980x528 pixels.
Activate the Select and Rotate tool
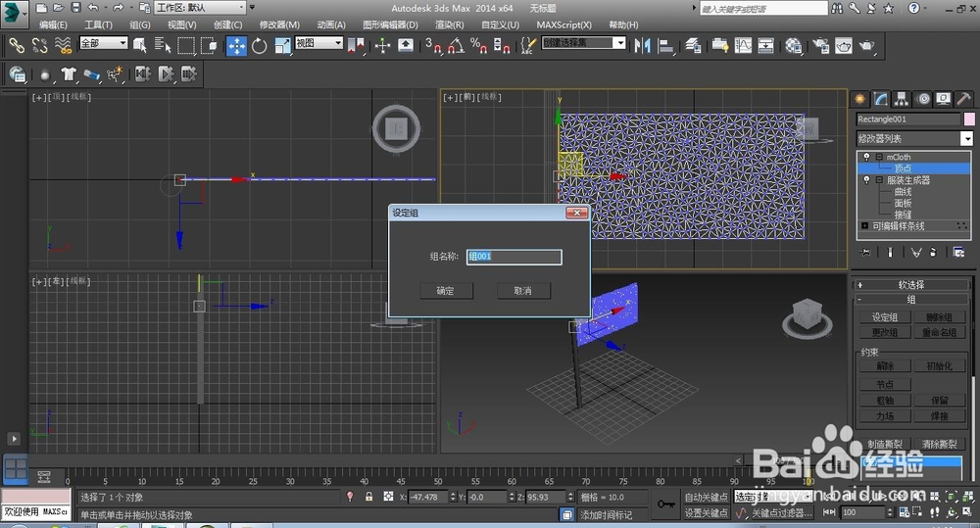point(260,45)
